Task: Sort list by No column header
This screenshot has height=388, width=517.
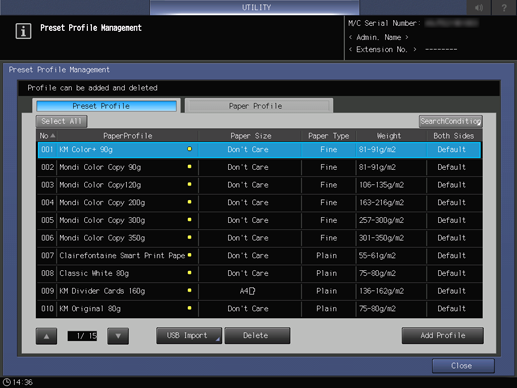Action: click(47, 136)
